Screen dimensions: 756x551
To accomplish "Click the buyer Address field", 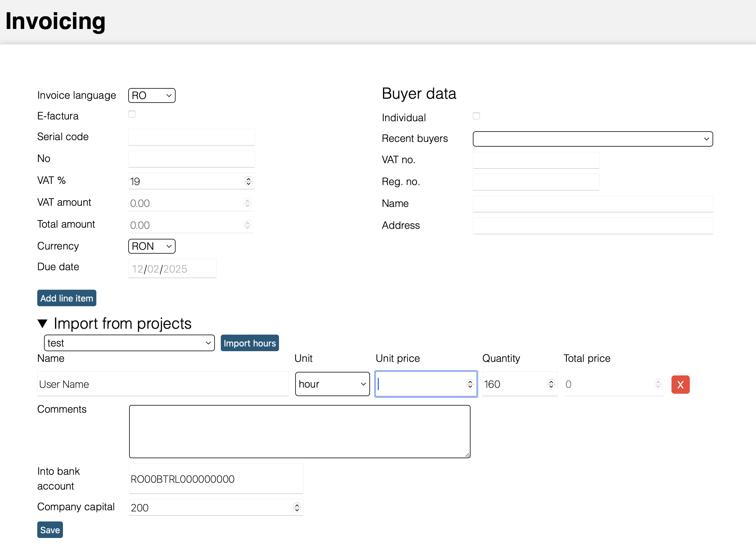I will [x=593, y=226].
